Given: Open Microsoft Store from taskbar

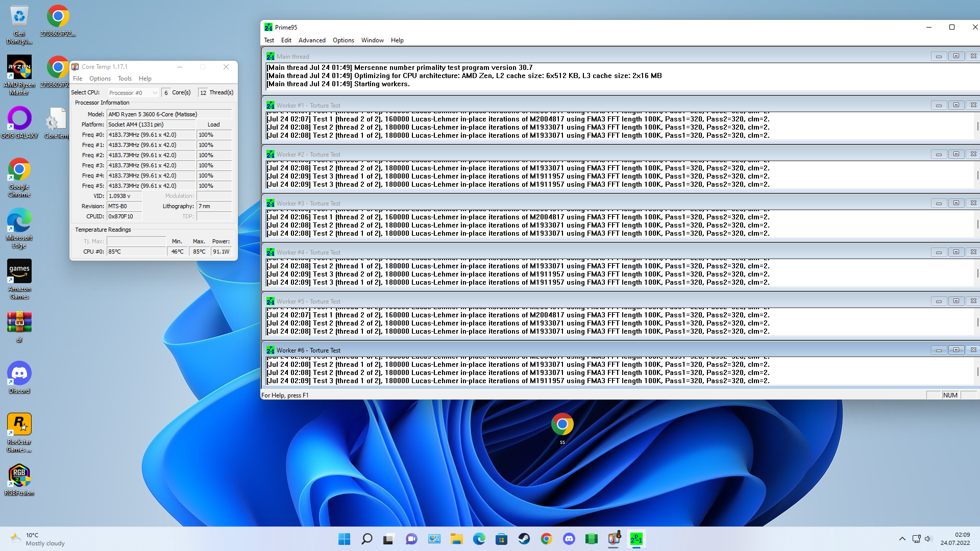Looking at the screenshot, I should click(x=501, y=539).
